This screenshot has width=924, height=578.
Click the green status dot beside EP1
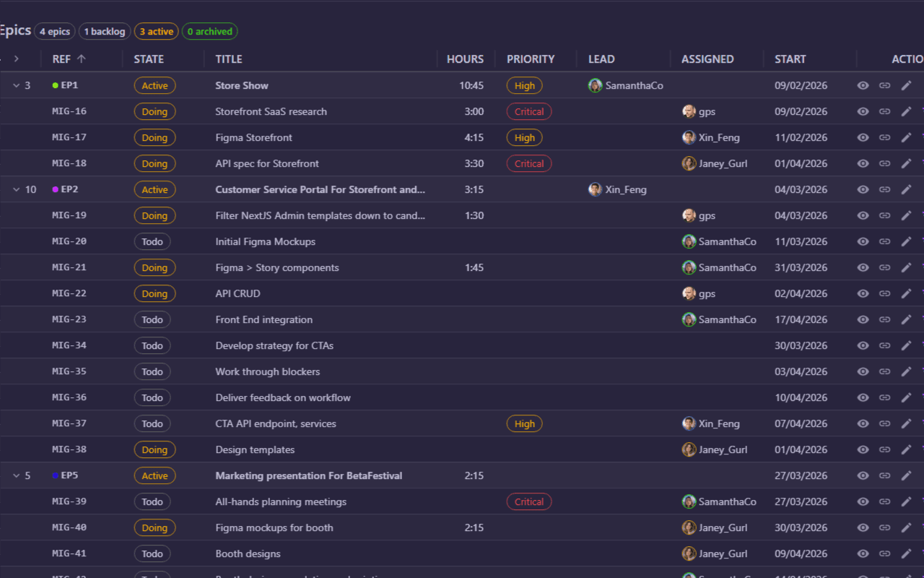[x=54, y=85]
